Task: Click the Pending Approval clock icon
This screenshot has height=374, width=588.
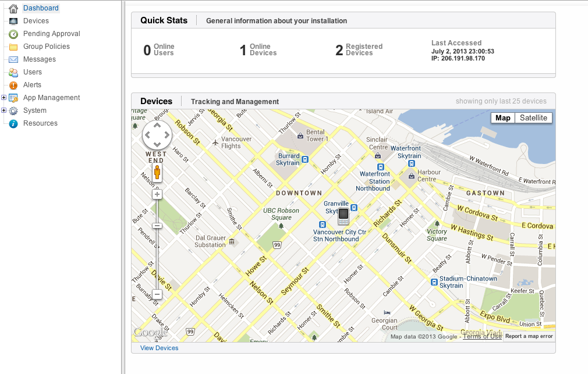Action: pyautogui.click(x=13, y=34)
